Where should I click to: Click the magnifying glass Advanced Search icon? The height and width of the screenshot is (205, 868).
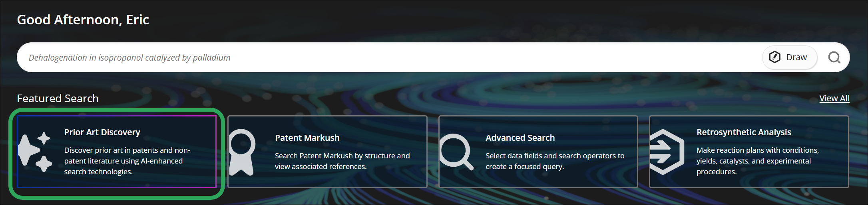pyautogui.click(x=456, y=152)
